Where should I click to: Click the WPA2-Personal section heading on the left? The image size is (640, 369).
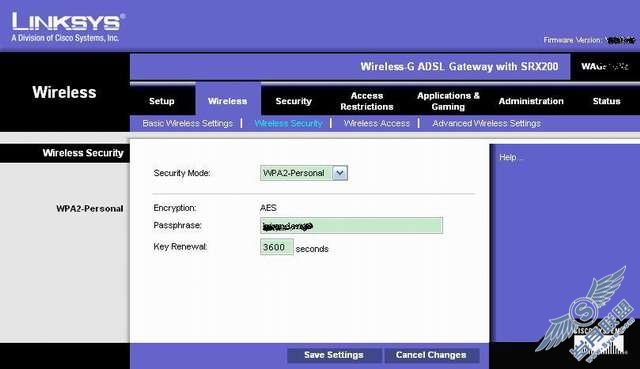point(89,209)
